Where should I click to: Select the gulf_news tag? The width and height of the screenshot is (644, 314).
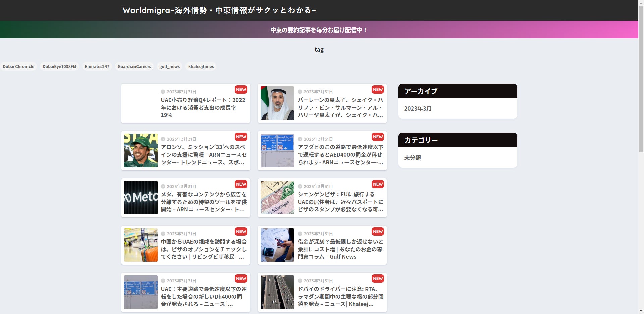pyautogui.click(x=169, y=66)
